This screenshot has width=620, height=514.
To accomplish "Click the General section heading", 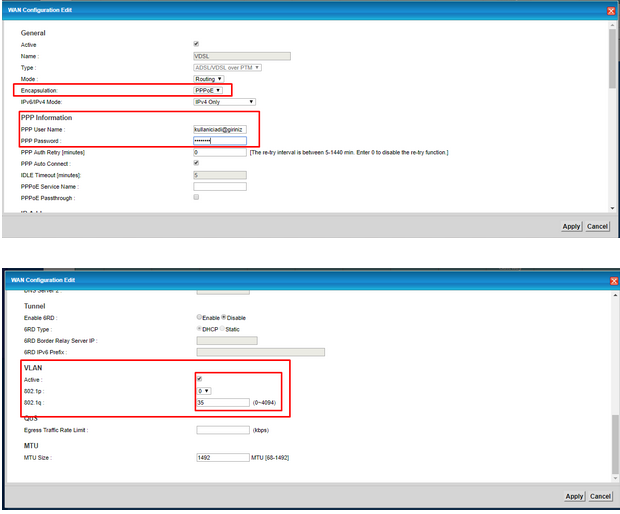I will tap(33, 33).
